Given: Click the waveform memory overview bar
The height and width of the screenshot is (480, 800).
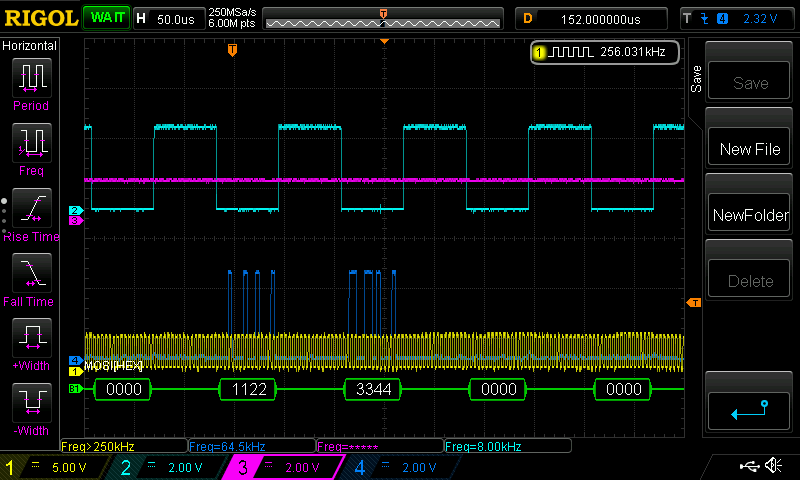Looking at the screenshot, I should coord(383,19).
